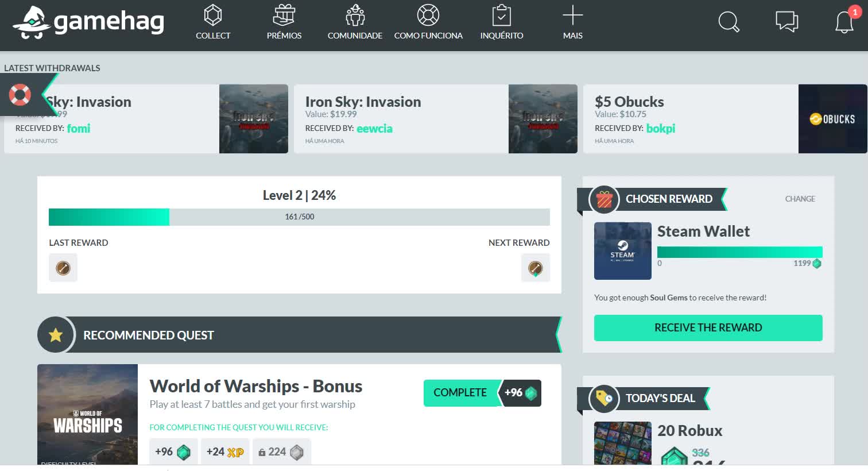868x471 pixels.
Task: Change the chosen reward
Action: (800, 199)
